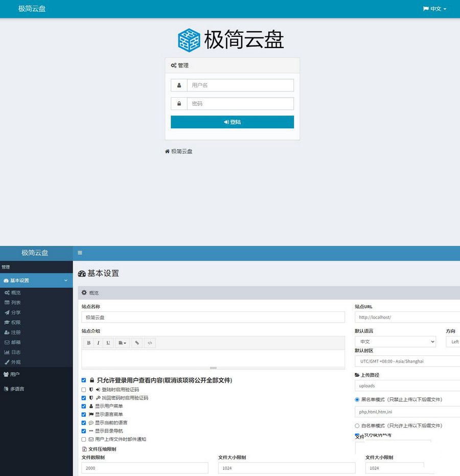The image size is (460, 476).
Task: Enable the 登陆时启用验证码 checkbox
Action: point(83,390)
